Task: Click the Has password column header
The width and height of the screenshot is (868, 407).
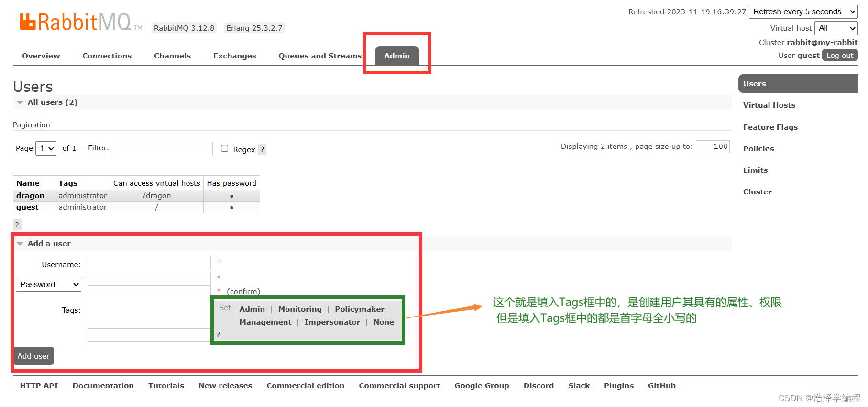Action: 231,183
